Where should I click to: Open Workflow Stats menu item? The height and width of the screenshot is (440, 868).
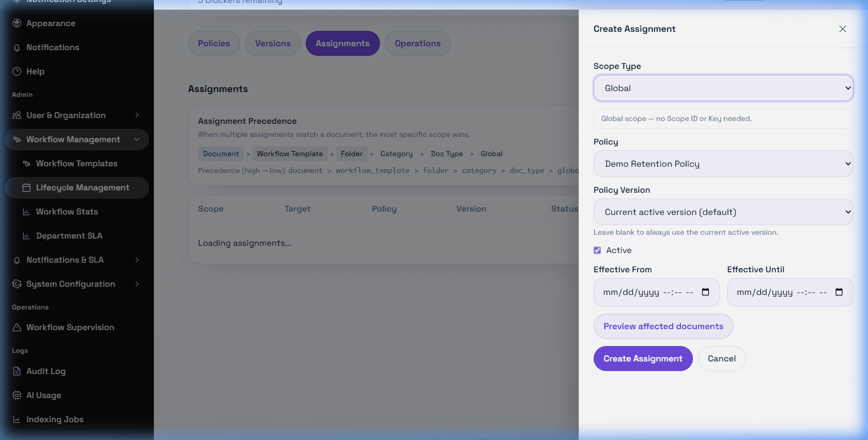pos(77,212)
